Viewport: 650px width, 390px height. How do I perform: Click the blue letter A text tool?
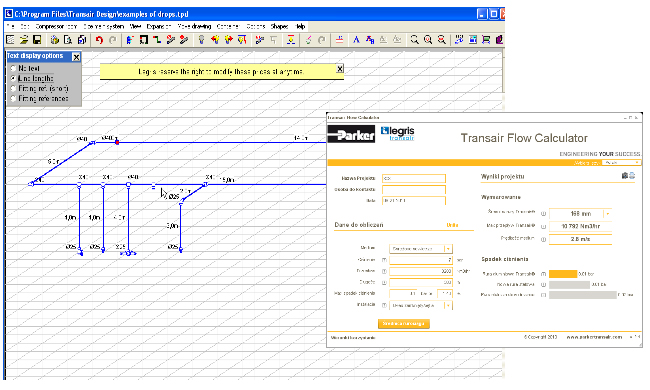356,40
